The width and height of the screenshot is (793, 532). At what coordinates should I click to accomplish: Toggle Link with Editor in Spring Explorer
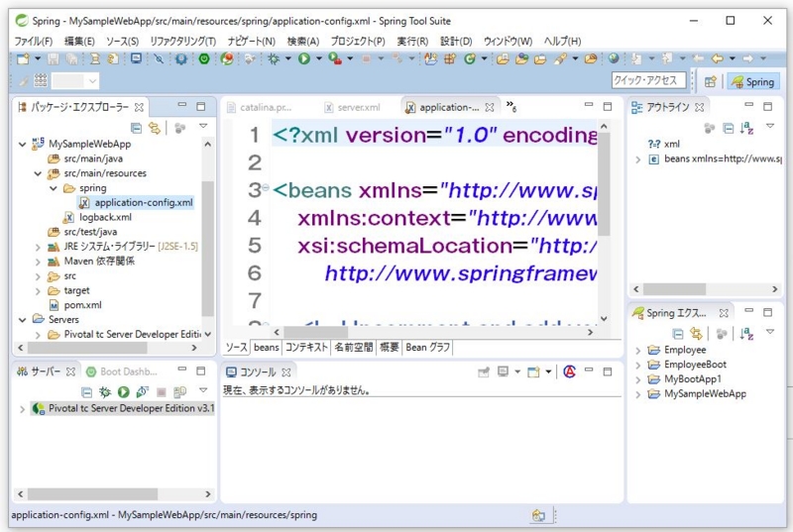697,334
